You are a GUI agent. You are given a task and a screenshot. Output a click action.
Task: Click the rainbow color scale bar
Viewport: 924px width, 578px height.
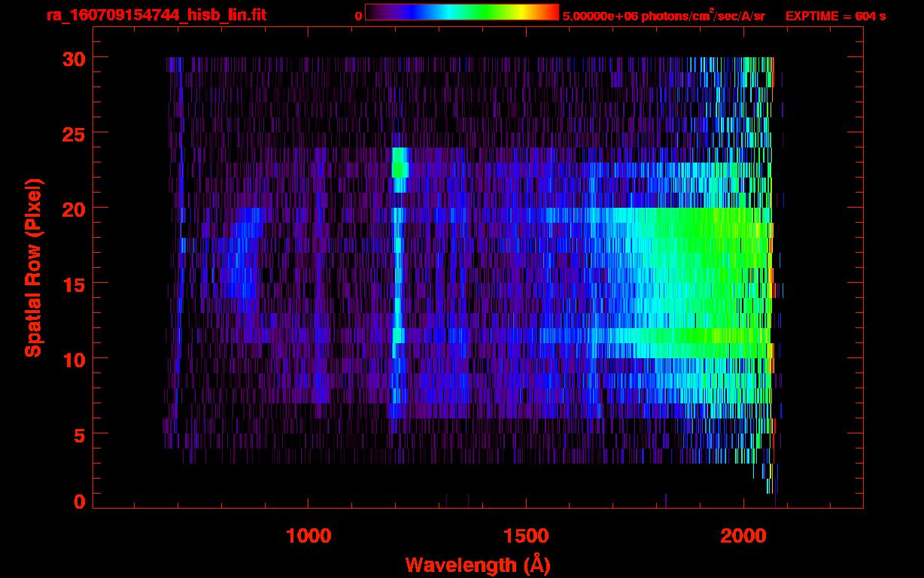(461, 12)
